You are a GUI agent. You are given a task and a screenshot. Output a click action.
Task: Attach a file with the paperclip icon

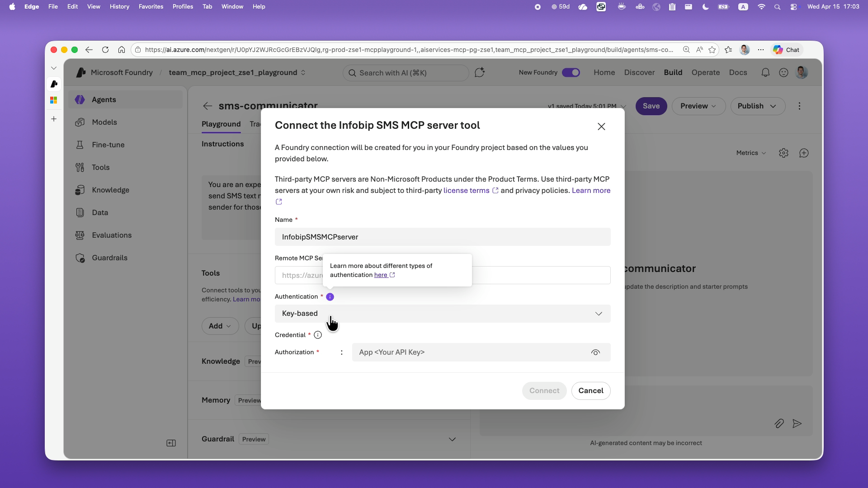779,423
